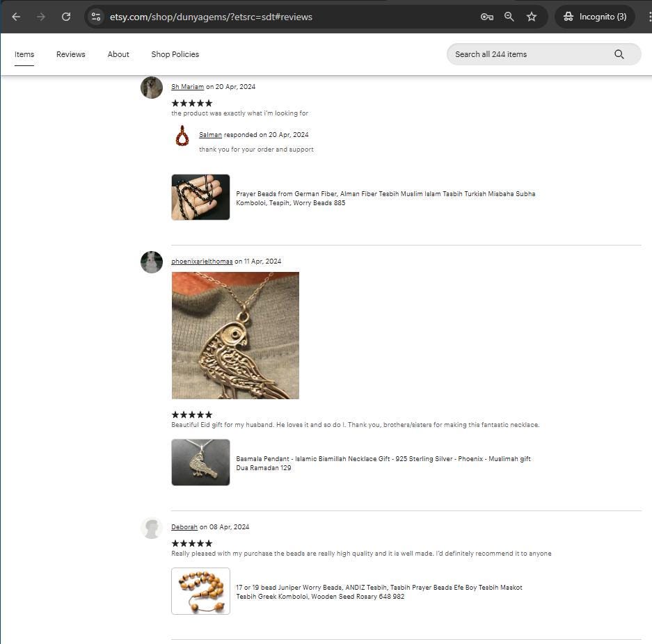
Task: Open the Chrome three-dot menu
Action: click(x=649, y=17)
